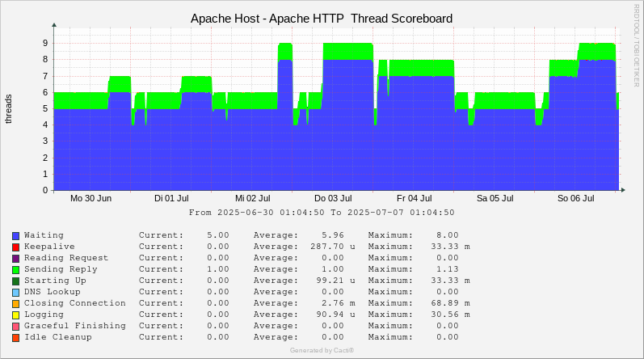Click the blue Waiting legend swatch
Viewport: 644px width, 359px height.
tap(15, 236)
